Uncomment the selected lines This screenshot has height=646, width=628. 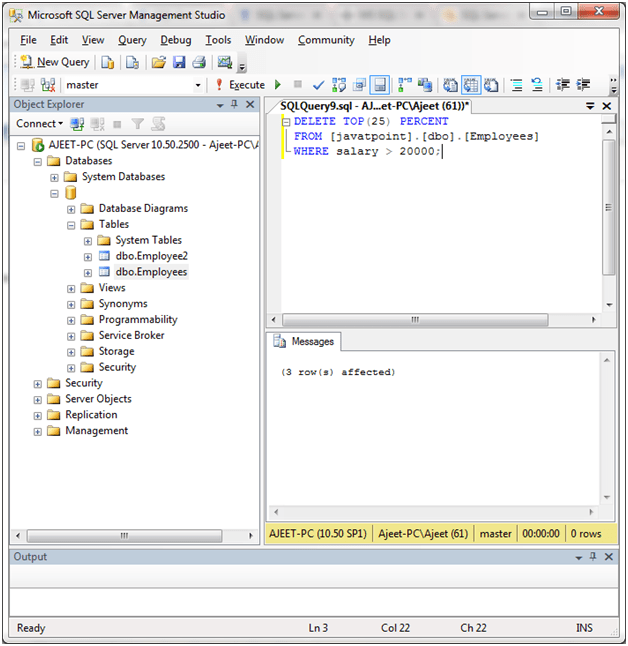click(x=537, y=85)
